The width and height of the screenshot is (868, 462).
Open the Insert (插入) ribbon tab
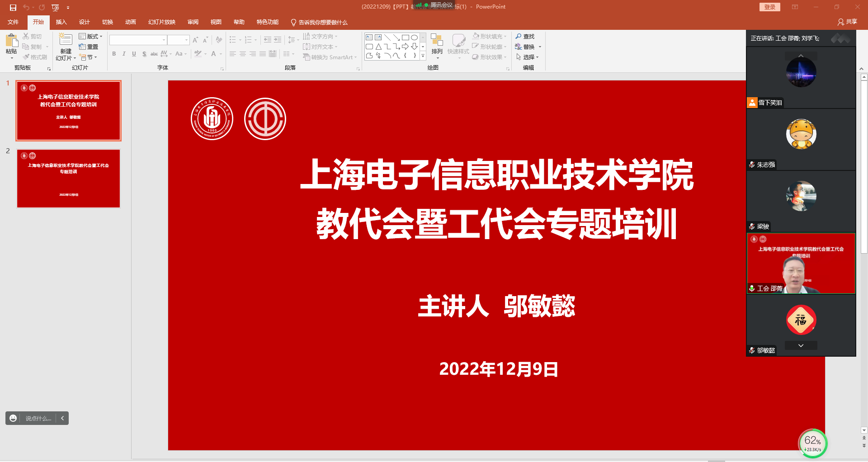tap(61, 22)
